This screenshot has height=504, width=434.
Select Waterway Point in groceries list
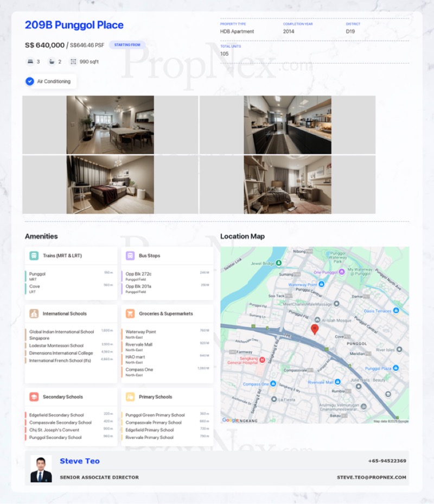pos(141,332)
